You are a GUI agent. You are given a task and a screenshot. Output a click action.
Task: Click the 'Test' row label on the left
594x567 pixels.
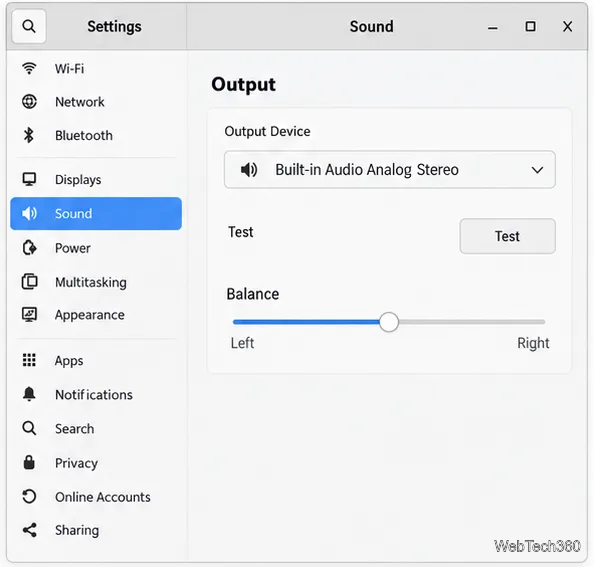click(x=241, y=232)
